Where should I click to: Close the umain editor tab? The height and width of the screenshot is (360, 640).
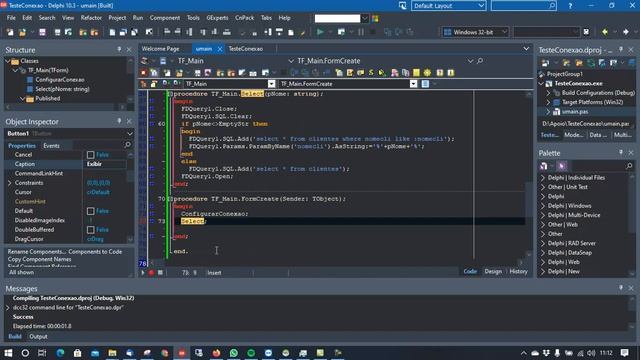tap(220, 49)
